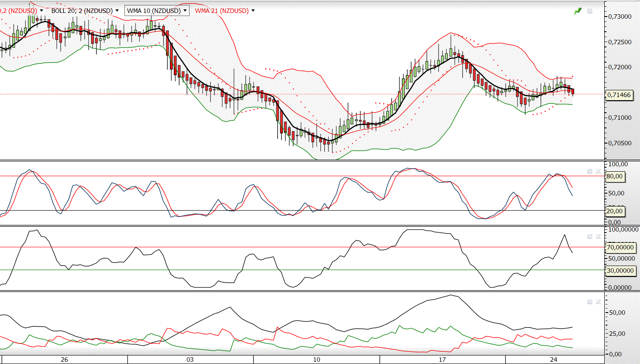Image resolution: width=640 pixels, height=364 pixels.
Task: Remove the RSI indicator panel
Action: (x=598, y=236)
